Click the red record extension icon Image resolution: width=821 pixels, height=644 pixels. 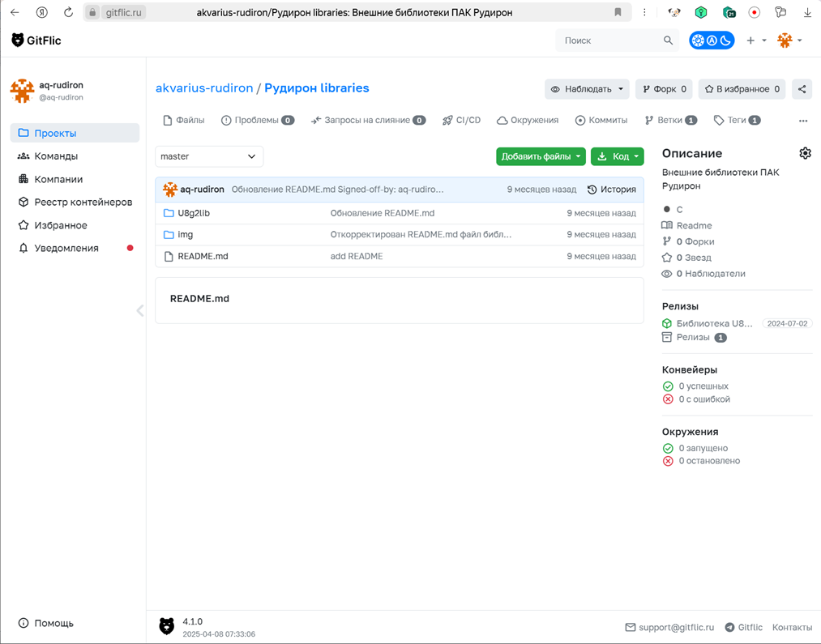[754, 12]
